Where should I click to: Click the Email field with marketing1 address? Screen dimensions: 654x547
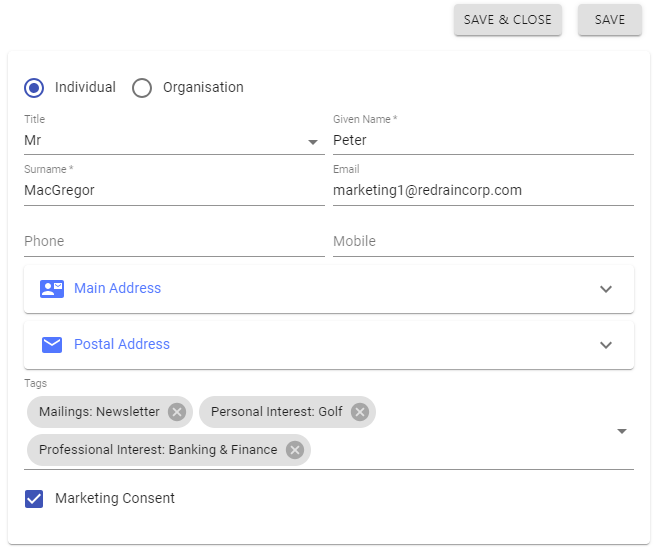pyautogui.click(x=483, y=190)
